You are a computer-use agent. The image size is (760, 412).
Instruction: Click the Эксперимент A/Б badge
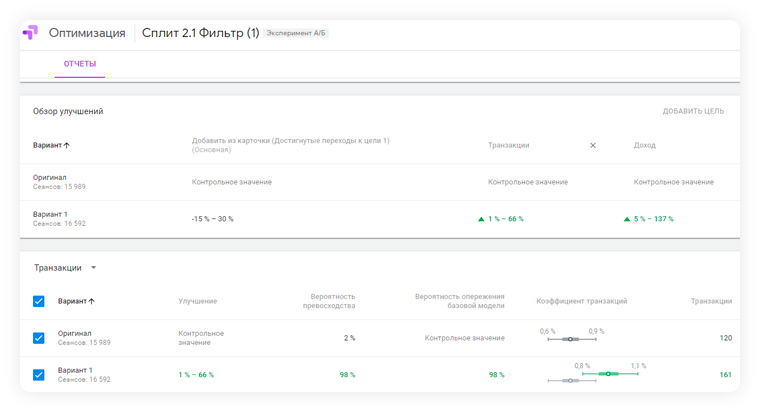pos(296,33)
